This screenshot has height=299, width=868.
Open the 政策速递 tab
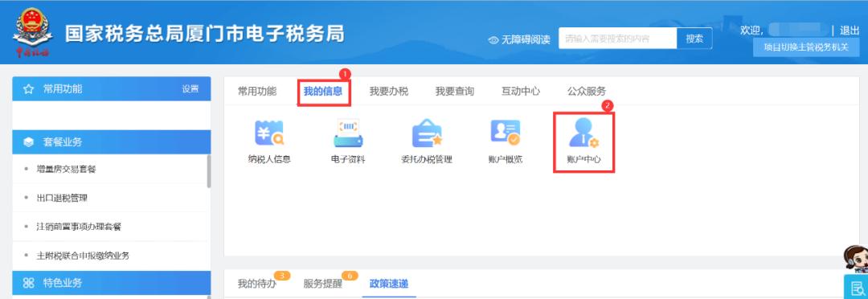click(389, 284)
